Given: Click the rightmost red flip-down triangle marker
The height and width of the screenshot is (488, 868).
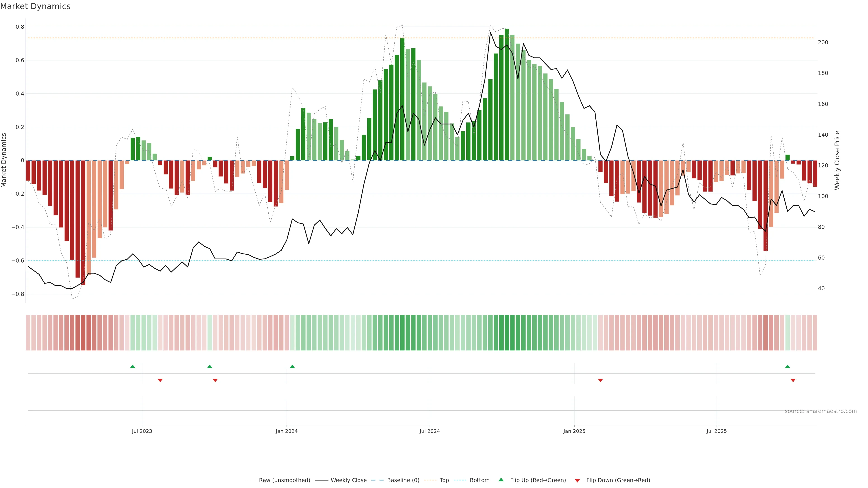Looking at the screenshot, I should [793, 380].
